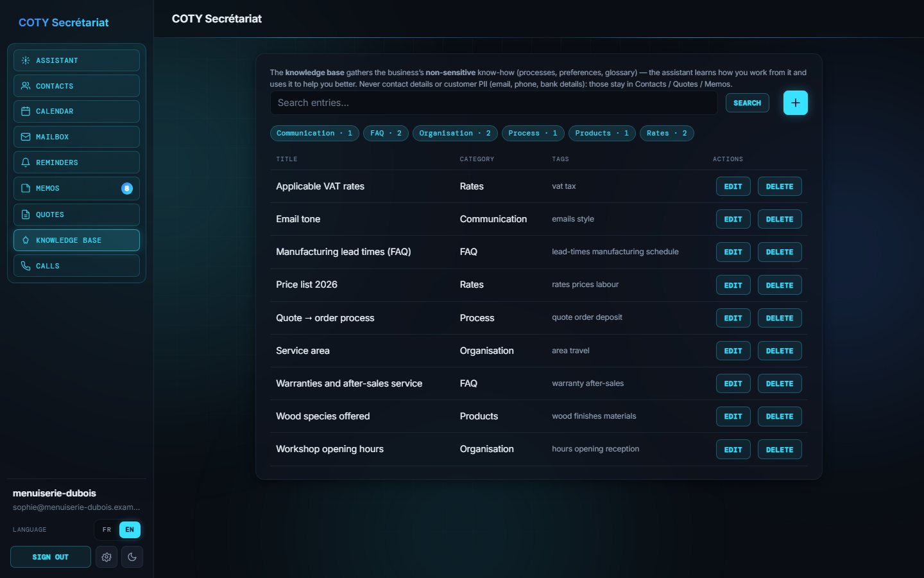Click the menuiserie-dubois account name

[x=55, y=493]
